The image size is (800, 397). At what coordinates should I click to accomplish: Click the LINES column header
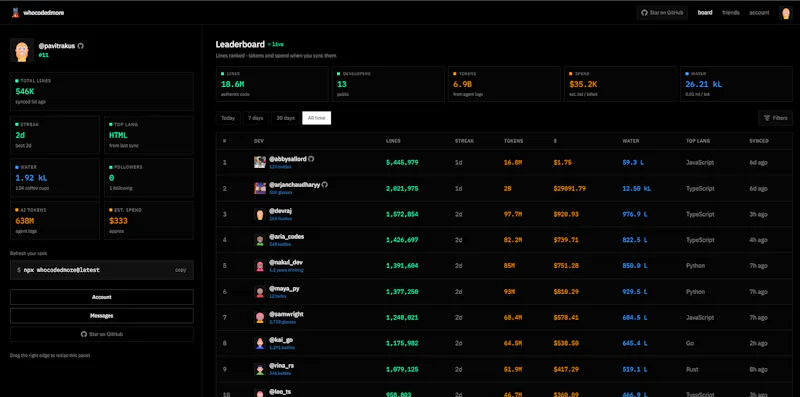point(393,141)
